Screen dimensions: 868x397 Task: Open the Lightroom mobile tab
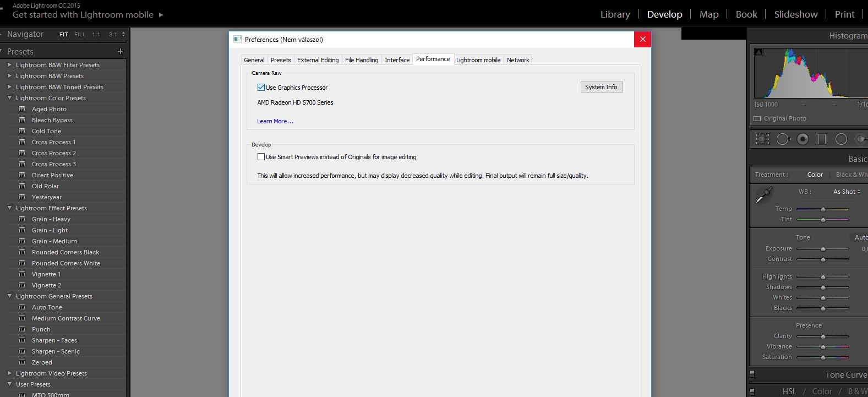pyautogui.click(x=478, y=60)
